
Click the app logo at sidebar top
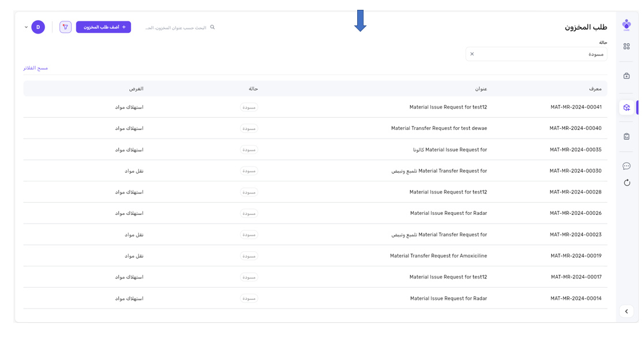tap(626, 24)
